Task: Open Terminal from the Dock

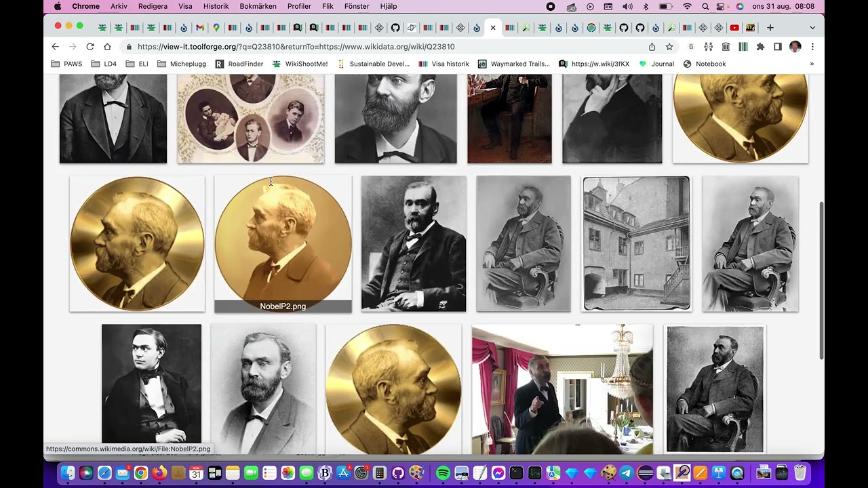Action: coord(516,473)
